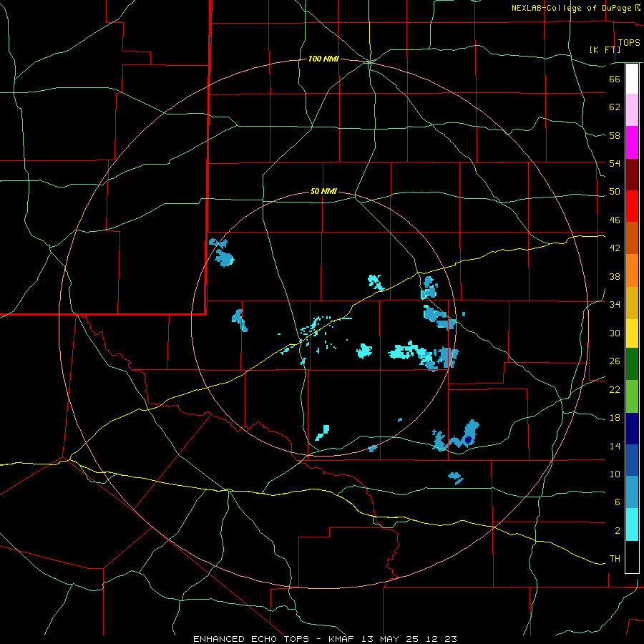The image size is (644, 644).
Task: Click the 34 value on the legend
Action: 615,305
